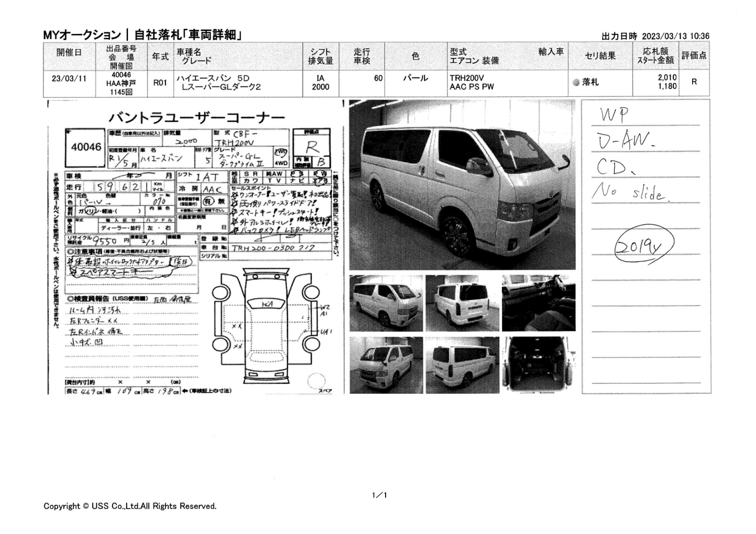Click the 1/1 page indicator
Image resolution: width=756 pixels, height=534 pixels.
pos(379,495)
